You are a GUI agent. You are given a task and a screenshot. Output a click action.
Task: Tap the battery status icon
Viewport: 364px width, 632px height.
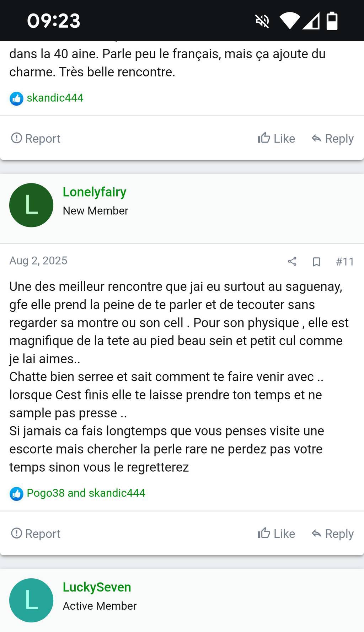[332, 21]
